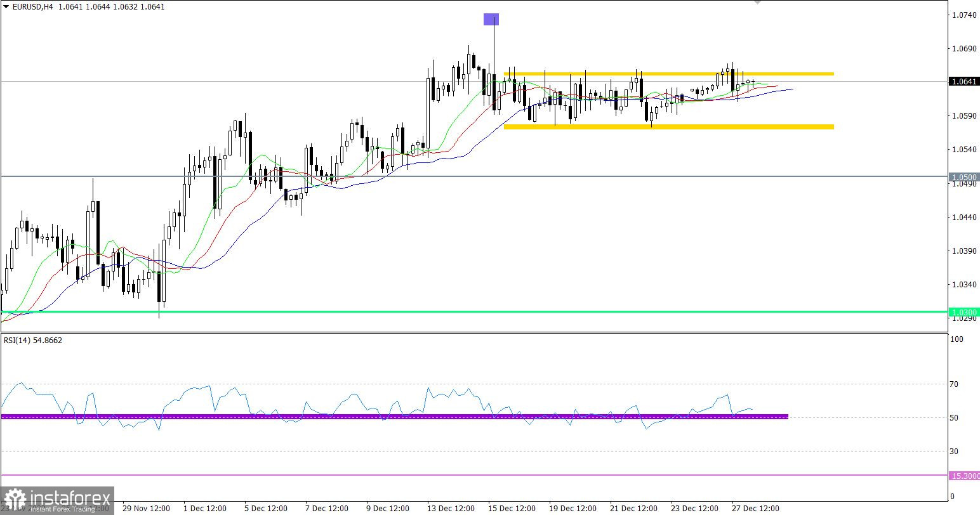The image size is (980, 515).
Task: Select the pink 15.3000 horizontal line
Action: tap(475, 475)
